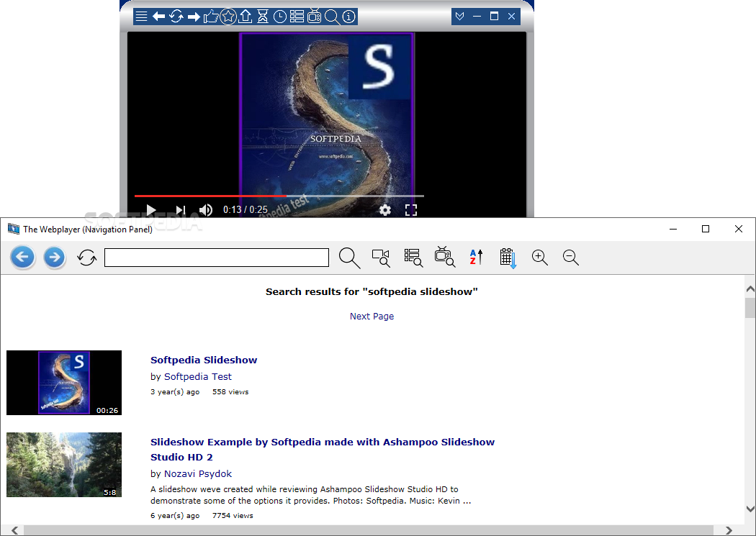Click the blue Back button in the Navigation Panel

click(x=22, y=257)
